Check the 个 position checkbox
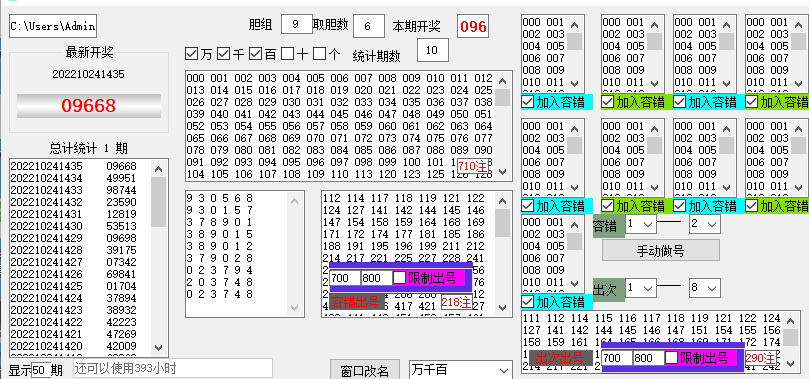Viewport: 809px width, 379px height. pyautogui.click(x=320, y=54)
